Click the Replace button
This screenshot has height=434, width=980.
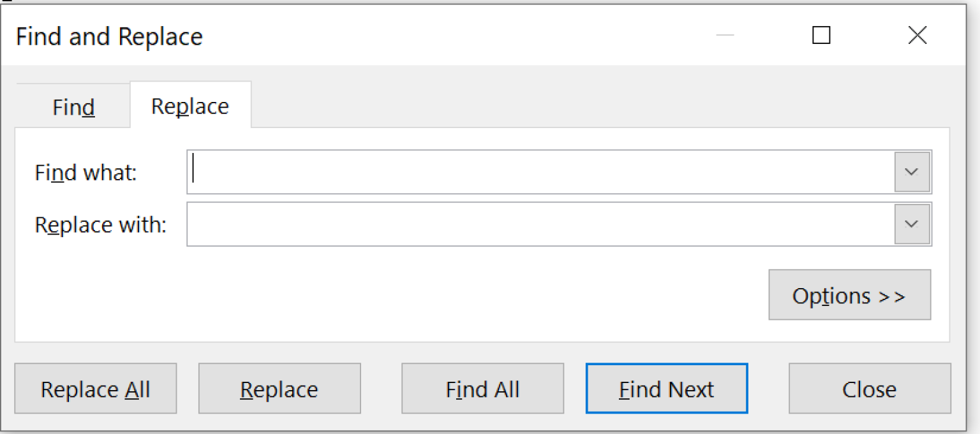tap(279, 388)
